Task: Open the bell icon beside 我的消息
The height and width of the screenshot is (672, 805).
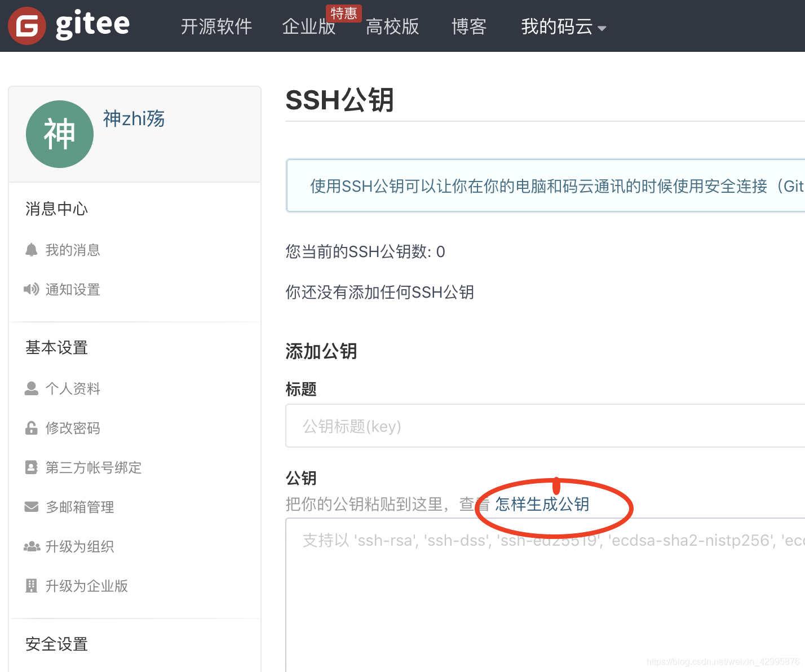Action: tap(32, 250)
